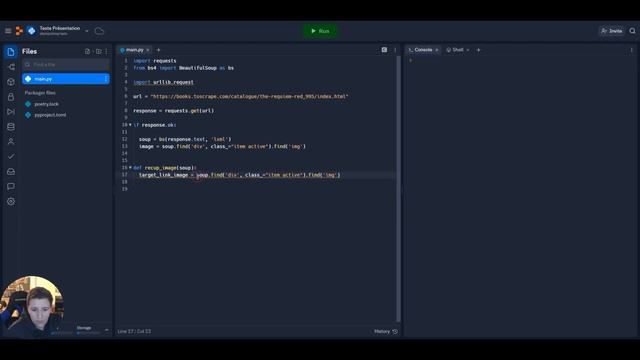The height and width of the screenshot is (360, 640).
Task: Open the user Authentication sidebar icon
Action: coord(11,142)
